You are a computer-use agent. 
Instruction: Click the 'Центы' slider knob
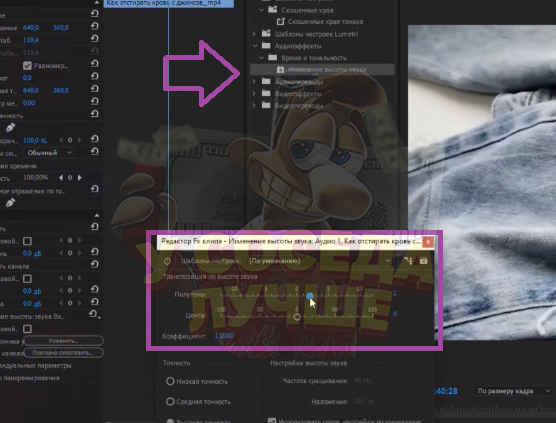[297, 317]
